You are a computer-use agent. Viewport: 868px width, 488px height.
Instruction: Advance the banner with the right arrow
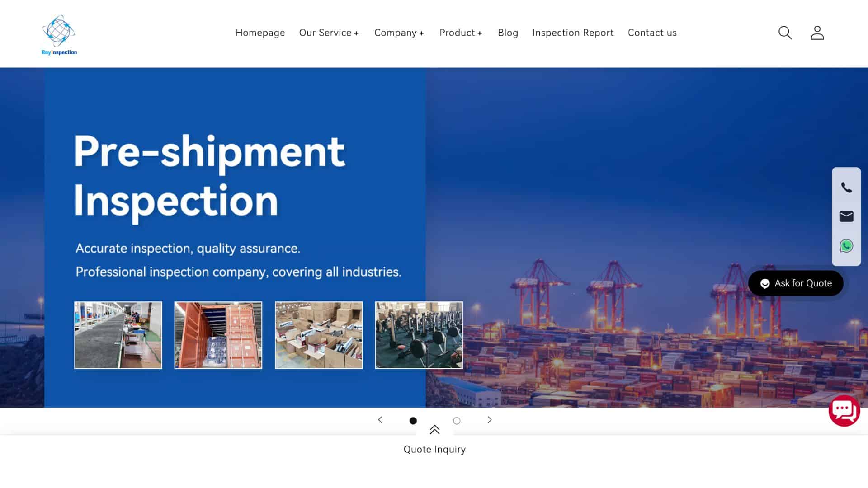[490, 420]
